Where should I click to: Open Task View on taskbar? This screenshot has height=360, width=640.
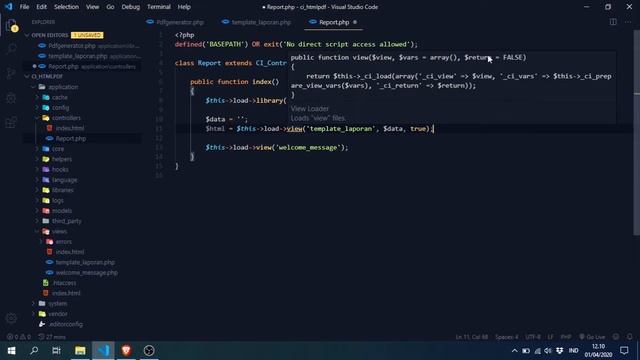click(57, 351)
